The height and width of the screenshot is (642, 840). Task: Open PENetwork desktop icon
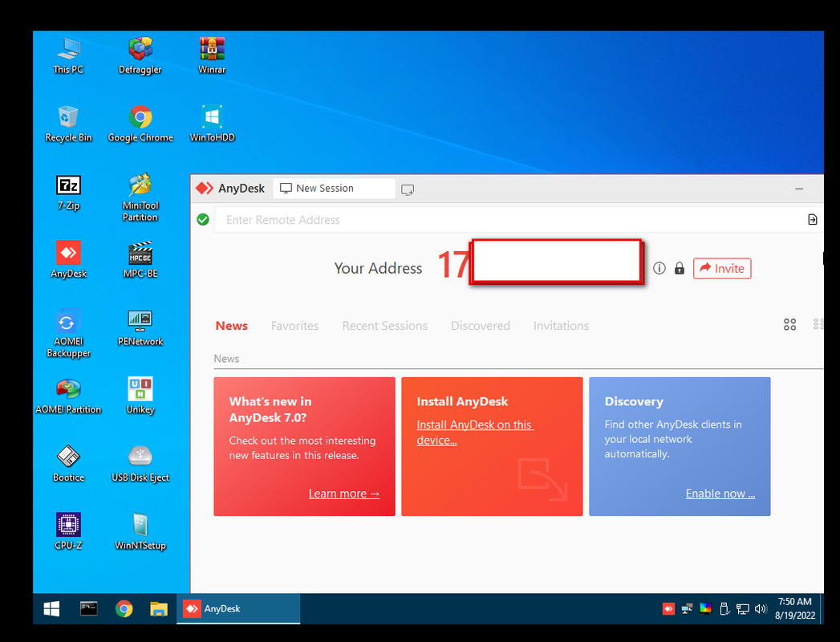[x=140, y=328]
